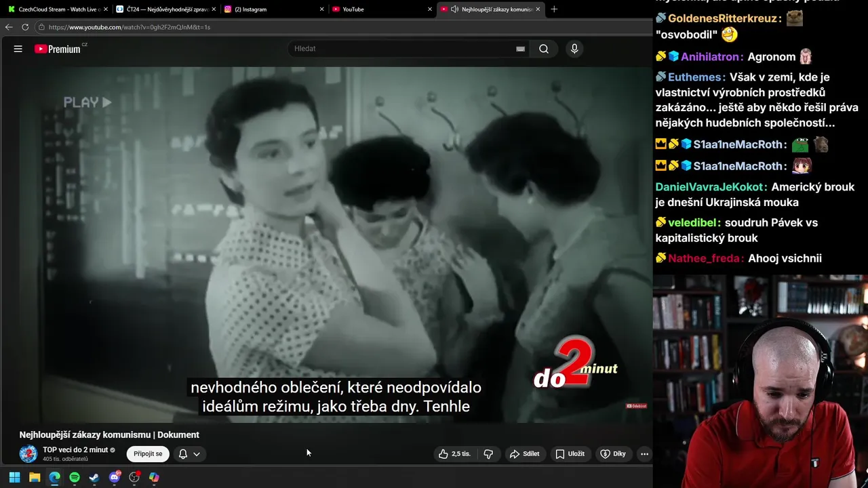Open the TOP veci do 2 minut channel name
Viewport: 868px width, 488px height.
point(75,450)
